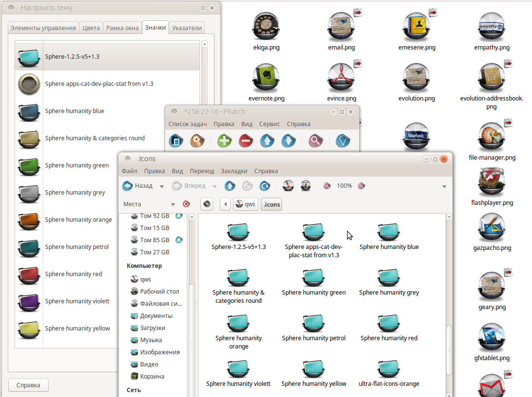The image size is (532, 397).
Task: Click the Stop loading icon in file manager
Action: pos(248,185)
